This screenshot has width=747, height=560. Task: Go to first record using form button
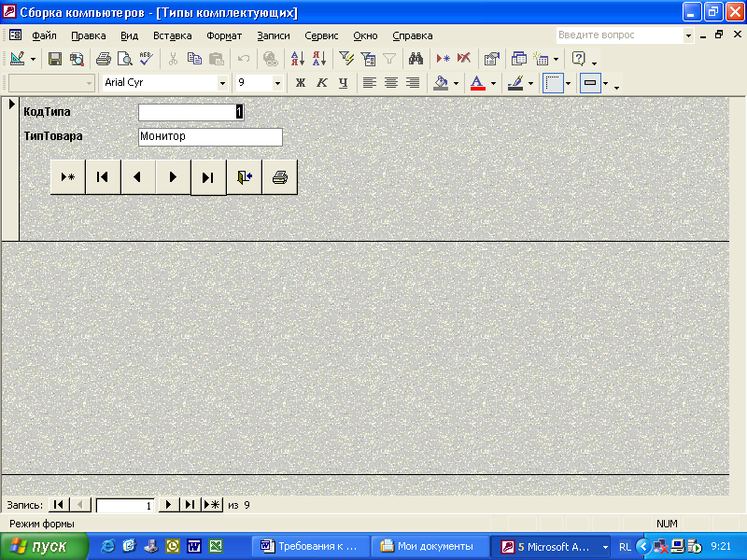coord(103,177)
